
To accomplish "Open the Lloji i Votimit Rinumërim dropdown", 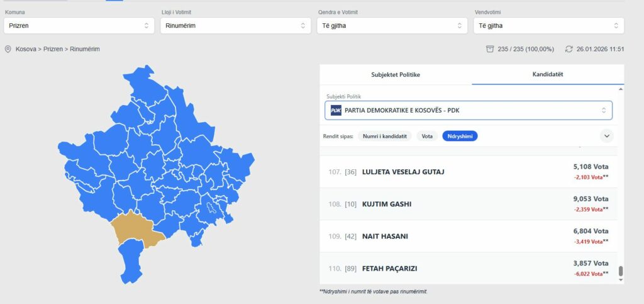I will click(x=235, y=26).
